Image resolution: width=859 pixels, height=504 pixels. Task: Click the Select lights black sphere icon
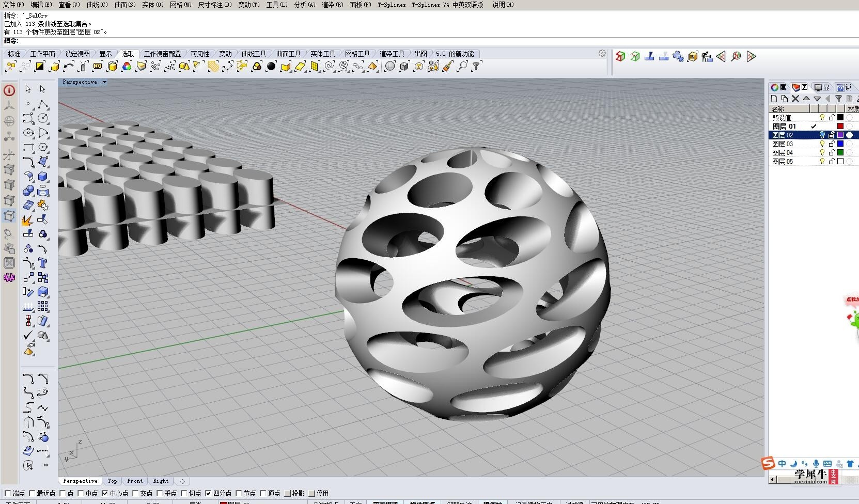(271, 66)
